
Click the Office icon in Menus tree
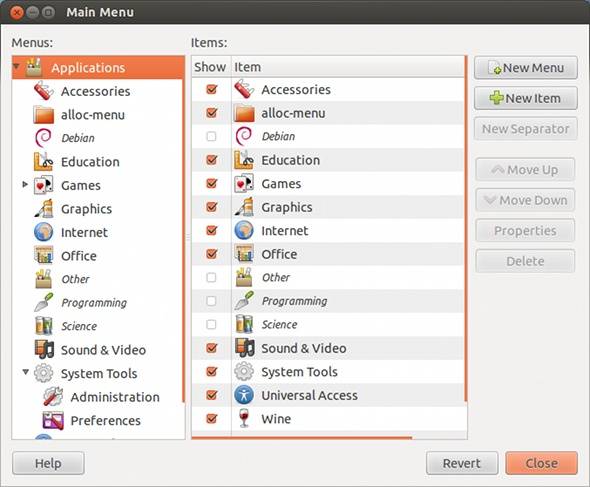pyautogui.click(x=44, y=256)
